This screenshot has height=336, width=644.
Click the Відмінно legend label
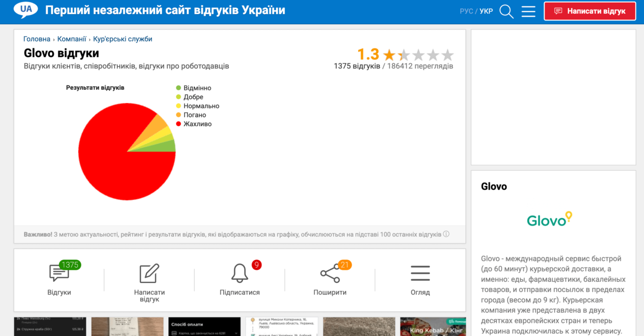[x=197, y=88]
